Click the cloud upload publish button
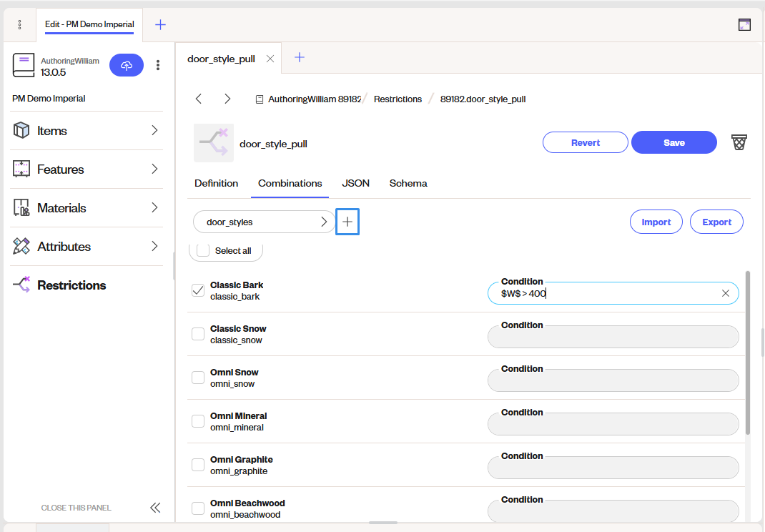Viewport: 765px width, 532px height. click(127, 65)
